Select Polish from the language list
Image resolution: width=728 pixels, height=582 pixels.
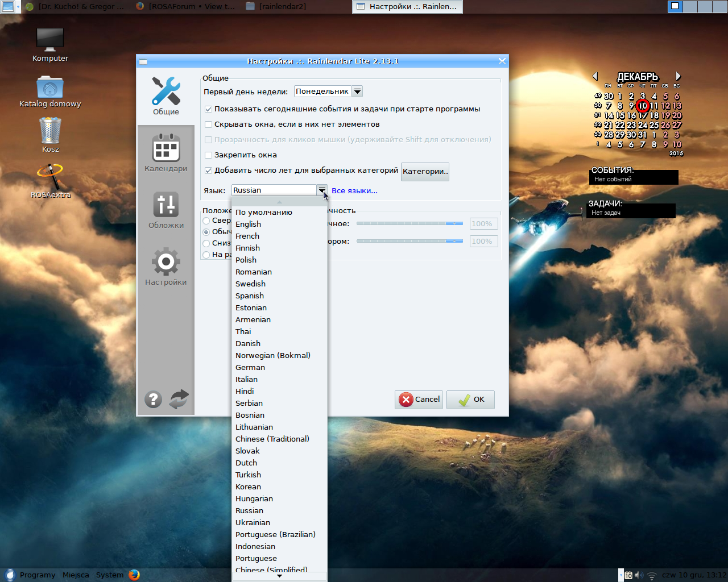click(x=246, y=260)
